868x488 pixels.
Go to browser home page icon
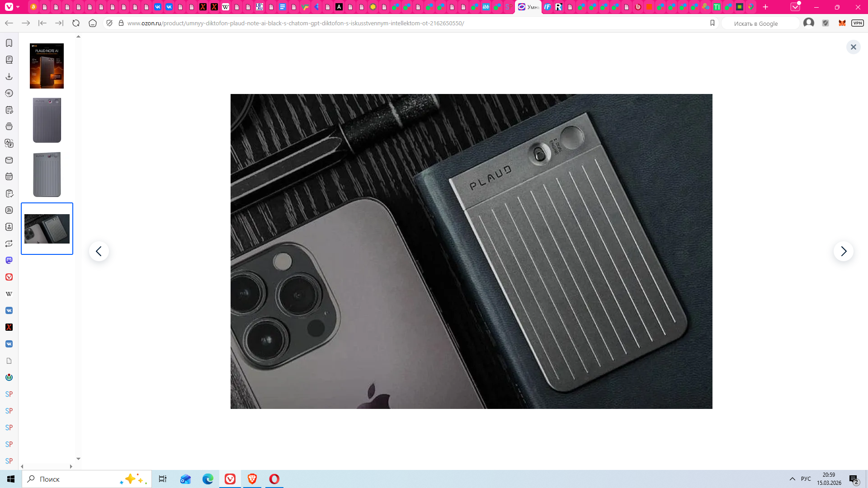pos(93,23)
